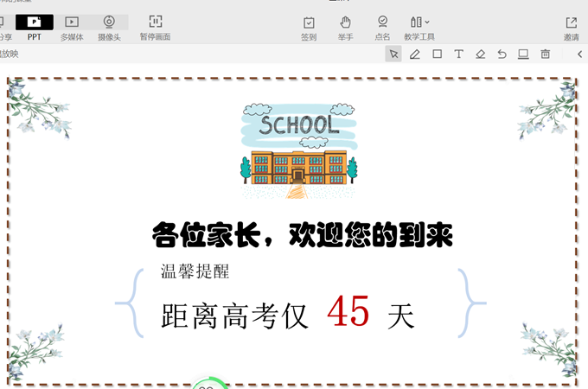This screenshot has width=588, height=389.
Task: Click the 暂停画面 pause screen button
Action: [156, 26]
